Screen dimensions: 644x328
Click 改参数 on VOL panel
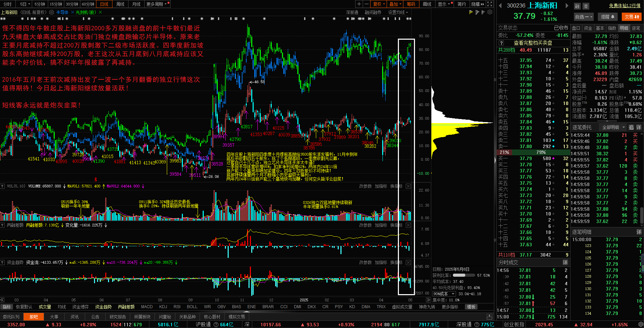tap(365, 186)
